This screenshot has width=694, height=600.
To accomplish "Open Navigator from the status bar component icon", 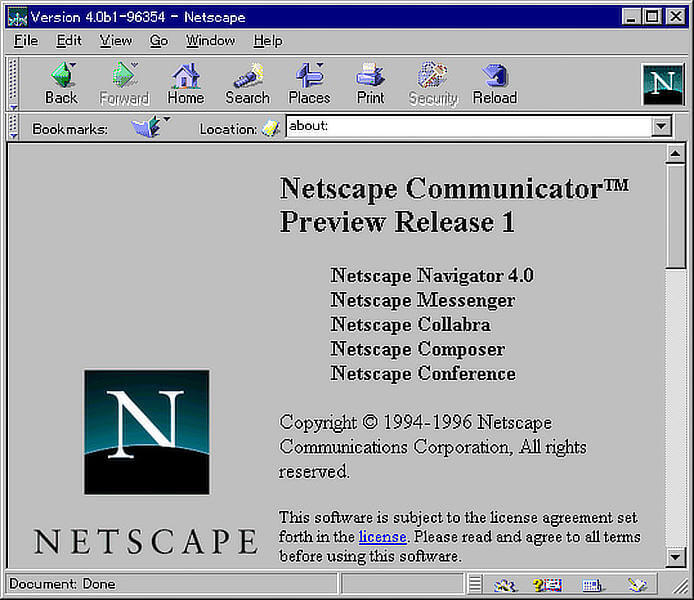I will [x=505, y=585].
